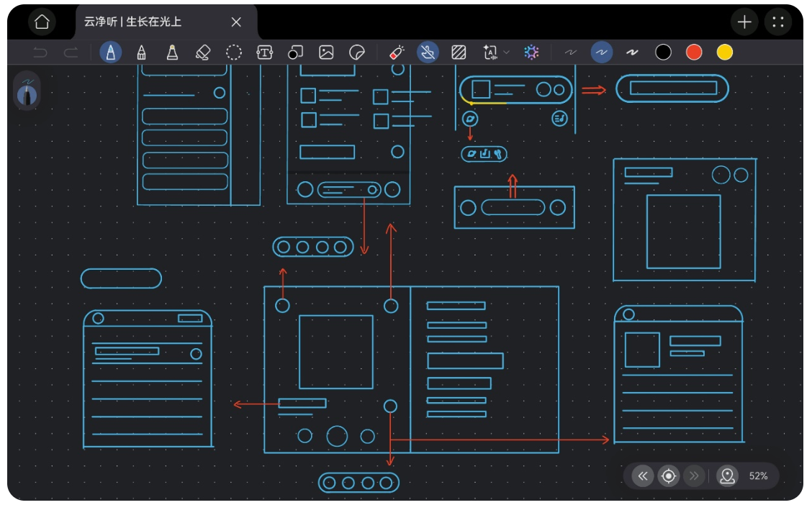Pick the red pen color

point(694,53)
